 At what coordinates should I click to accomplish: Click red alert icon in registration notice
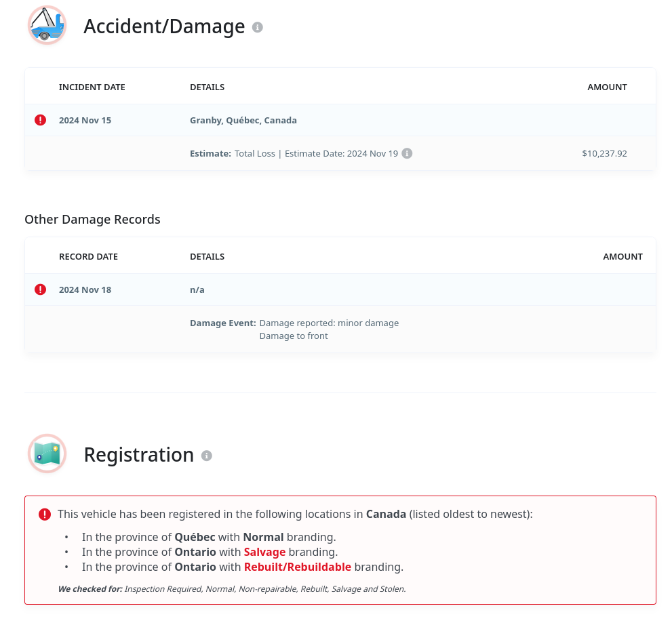click(x=45, y=515)
